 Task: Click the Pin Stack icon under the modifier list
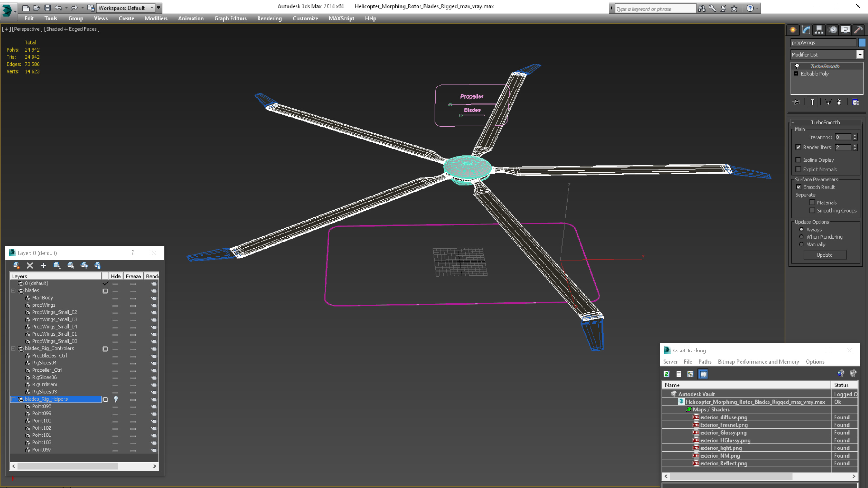tap(797, 102)
